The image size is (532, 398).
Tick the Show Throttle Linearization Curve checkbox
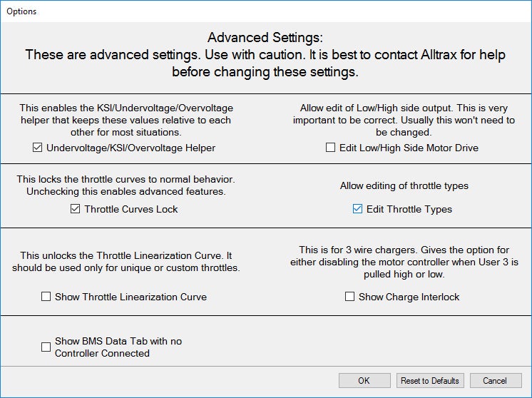pos(46,297)
